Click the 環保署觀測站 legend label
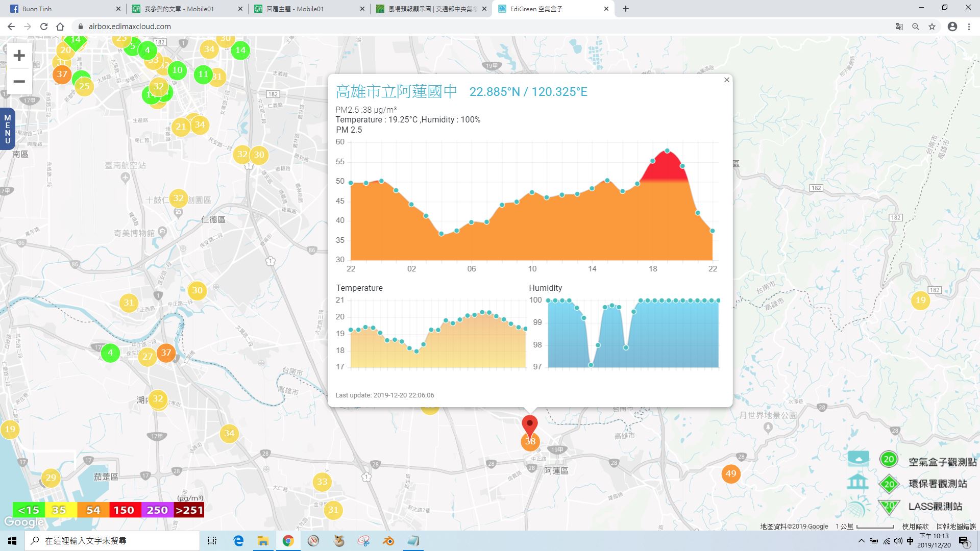Screen dimensions: 980x551 point(938,484)
